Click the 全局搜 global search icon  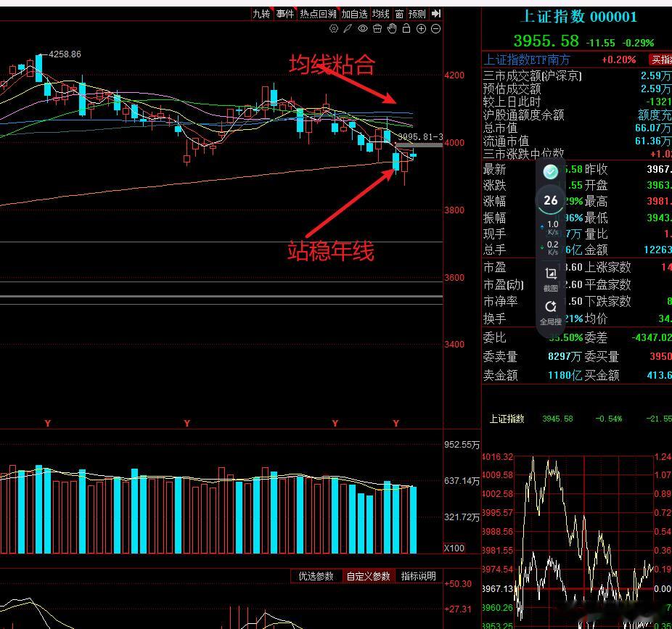click(551, 313)
